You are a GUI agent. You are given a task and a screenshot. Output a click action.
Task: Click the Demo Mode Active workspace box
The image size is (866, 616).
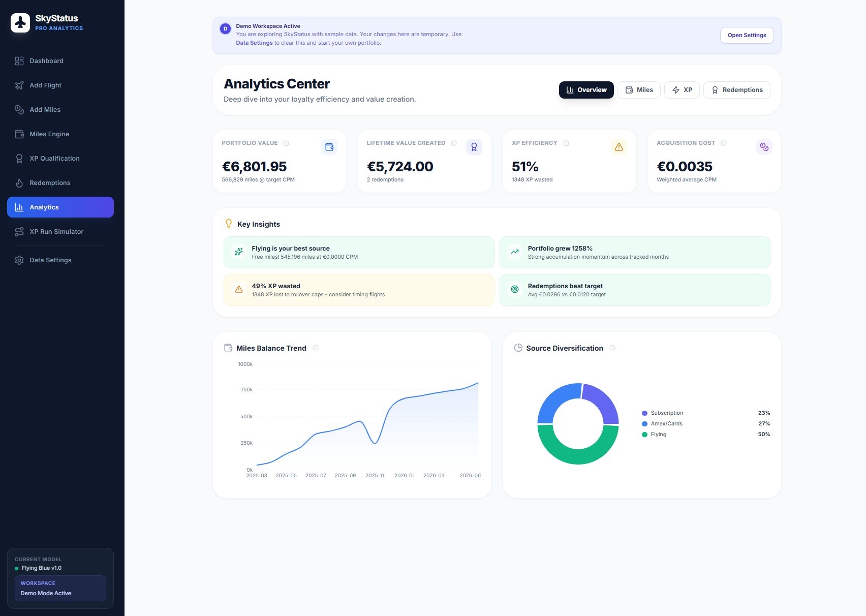point(60,588)
